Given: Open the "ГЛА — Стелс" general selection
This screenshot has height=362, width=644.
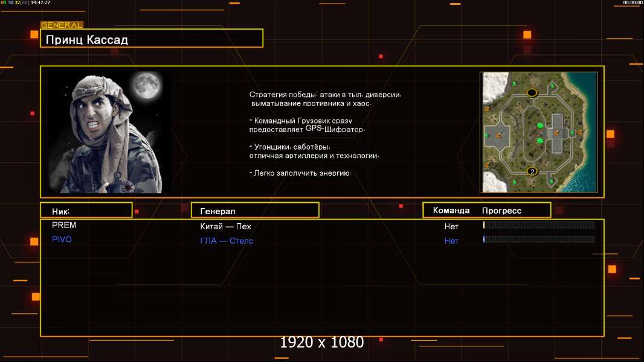Looking at the screenshot, I should (227, 241).
